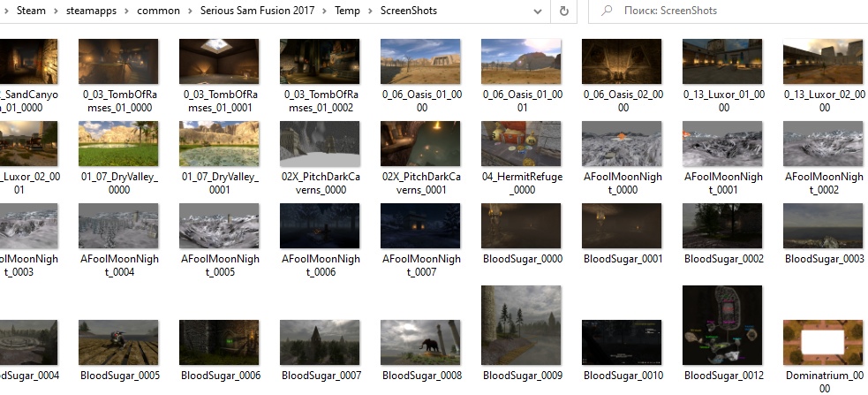
Task: Select elephant thumbnail BloodSugar_0008
Action: tap(420, 343)
